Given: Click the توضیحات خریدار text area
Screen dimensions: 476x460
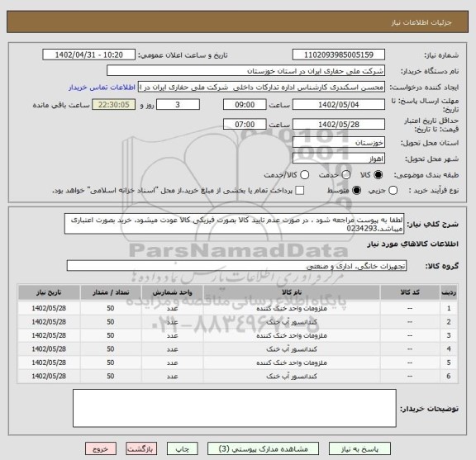Looking at the screenshot, I should (235, 408).
